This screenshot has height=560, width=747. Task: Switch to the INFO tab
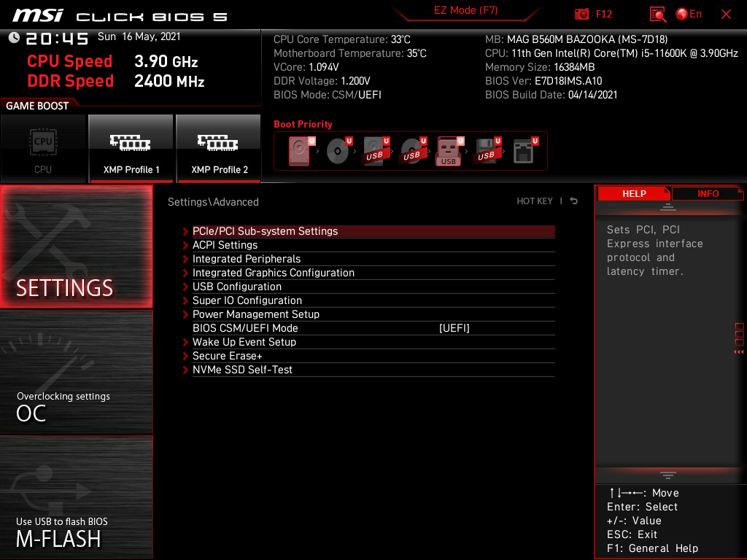[708, 193]
